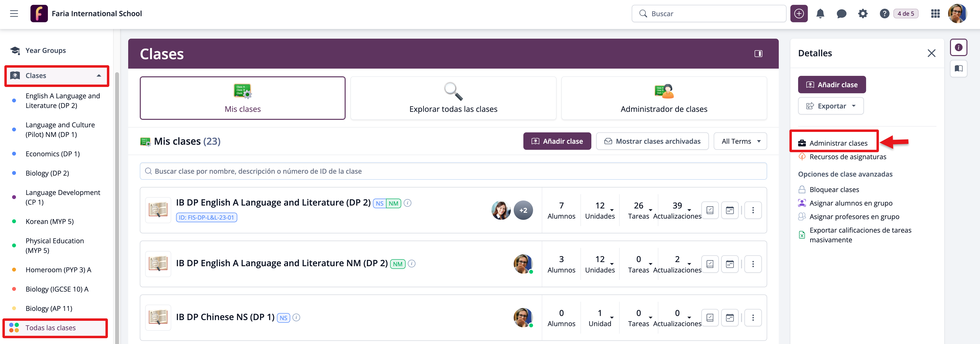
Task: Open three-dot menu for English NM class
Action: click(x=752, y=264)
